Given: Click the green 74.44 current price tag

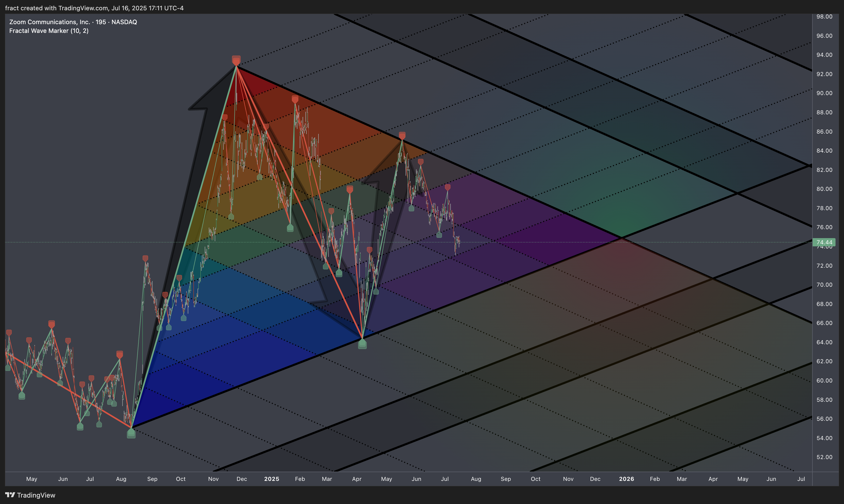Looking at the screenshot, I should tap(824, 242).
